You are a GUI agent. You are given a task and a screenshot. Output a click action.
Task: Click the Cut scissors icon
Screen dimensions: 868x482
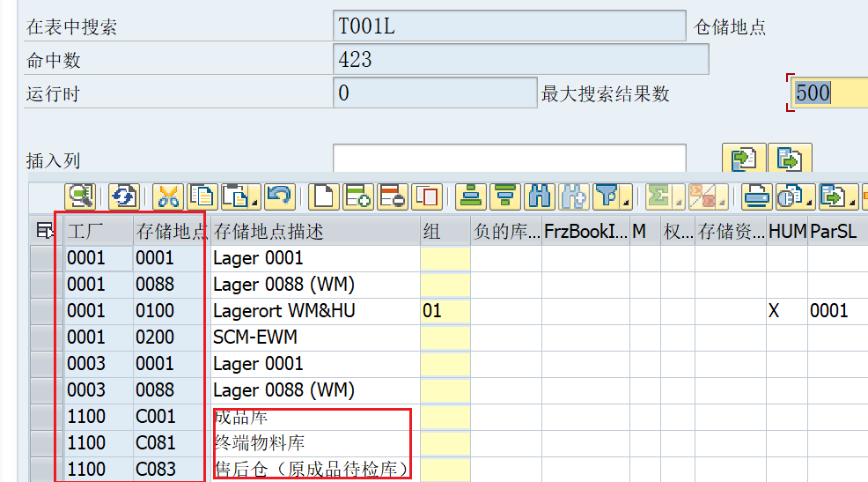tap(168, 197)
